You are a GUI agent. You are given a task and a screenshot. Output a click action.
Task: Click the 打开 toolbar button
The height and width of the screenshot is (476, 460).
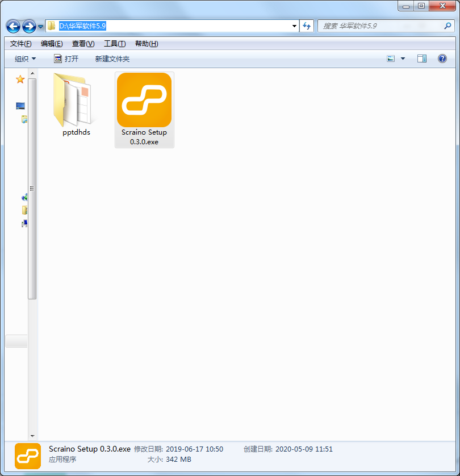66,59
